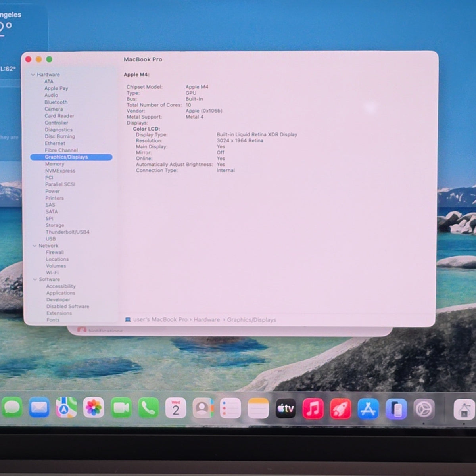Launch iPhone Mirroring from the Dock
This screenshot has height=476, width=476.
click(x=396, y=409)
